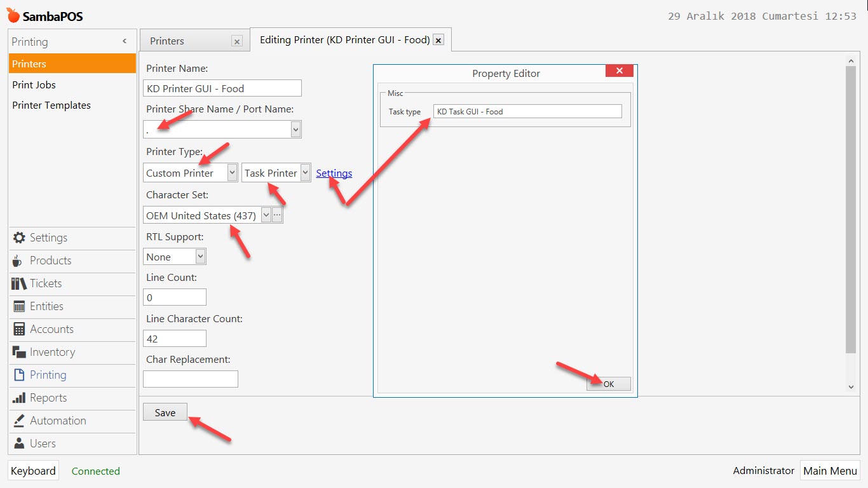This screenshot has height=488, width=868.
Task: Click the Users person icon
Action: 19,444
